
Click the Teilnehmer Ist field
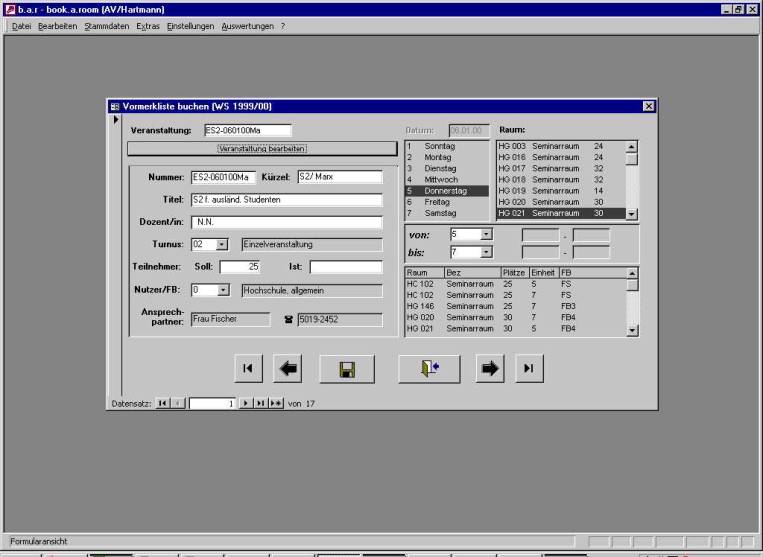(346, 267)
